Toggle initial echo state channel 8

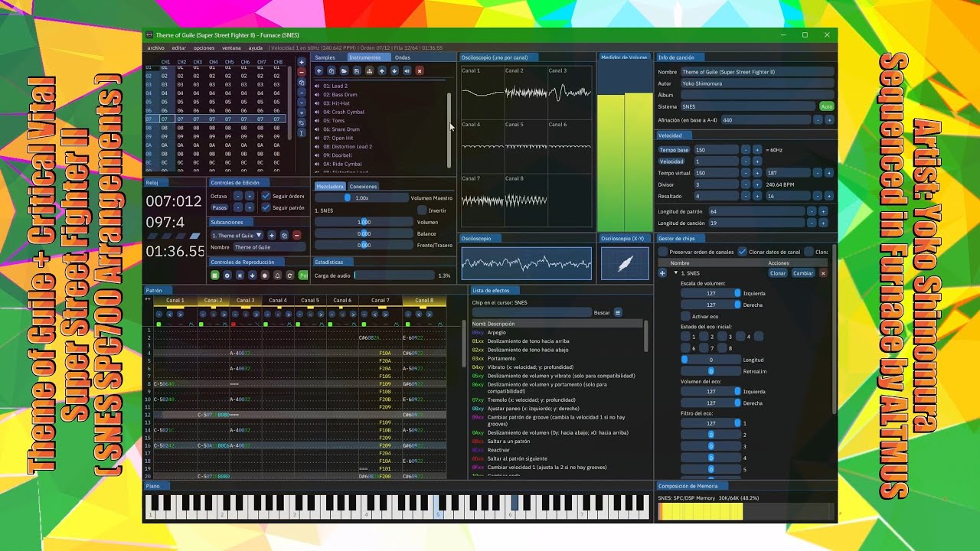pyautogui.click(x=722, y=348)
